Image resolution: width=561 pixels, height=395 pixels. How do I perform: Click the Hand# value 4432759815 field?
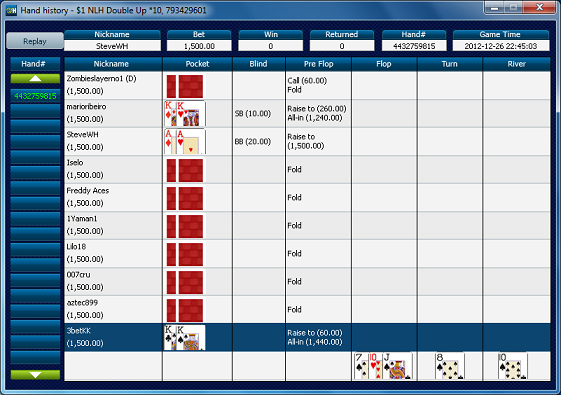414,46
